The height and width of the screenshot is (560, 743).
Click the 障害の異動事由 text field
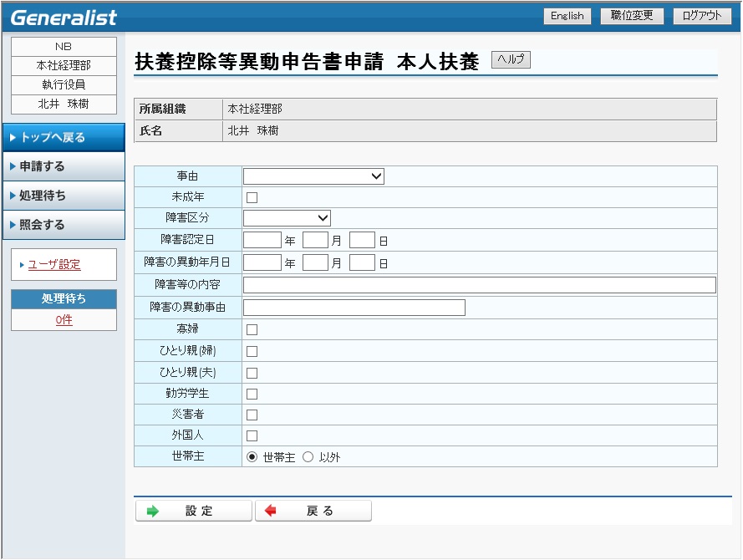354,308
